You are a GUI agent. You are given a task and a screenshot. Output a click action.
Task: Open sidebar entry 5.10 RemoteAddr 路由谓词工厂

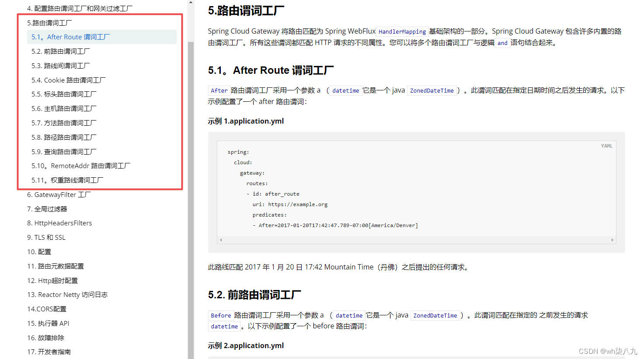pos(81,166)
